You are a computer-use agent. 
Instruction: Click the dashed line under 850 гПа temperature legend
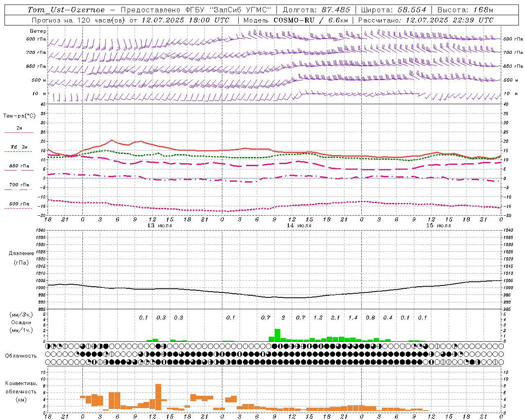[19, 170]
